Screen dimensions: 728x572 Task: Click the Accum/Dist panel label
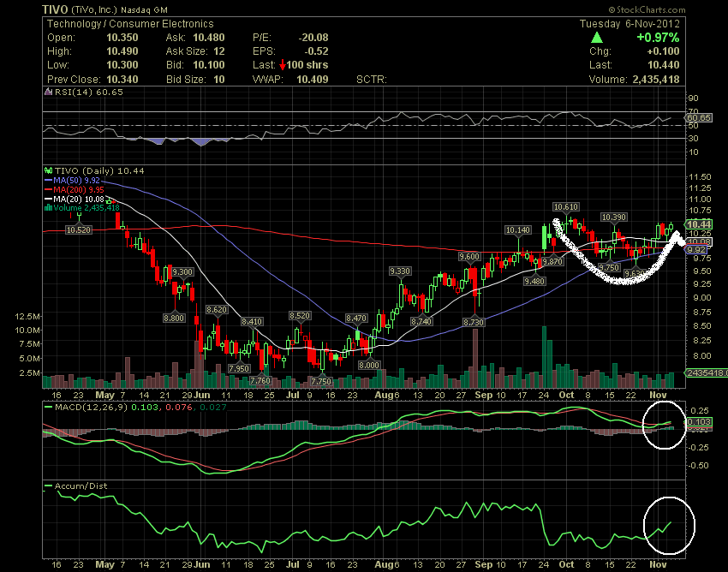coord(81,486)
